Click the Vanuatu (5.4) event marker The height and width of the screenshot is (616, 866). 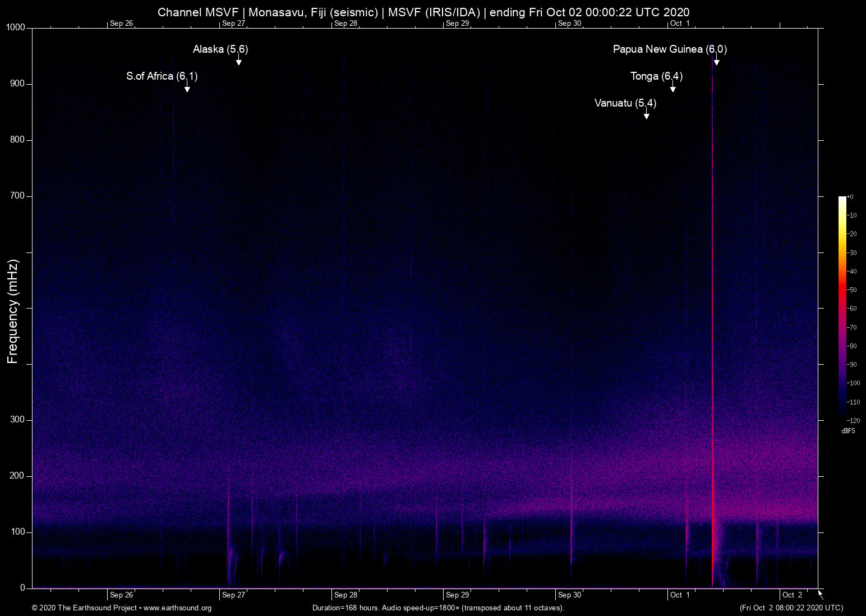625,104
